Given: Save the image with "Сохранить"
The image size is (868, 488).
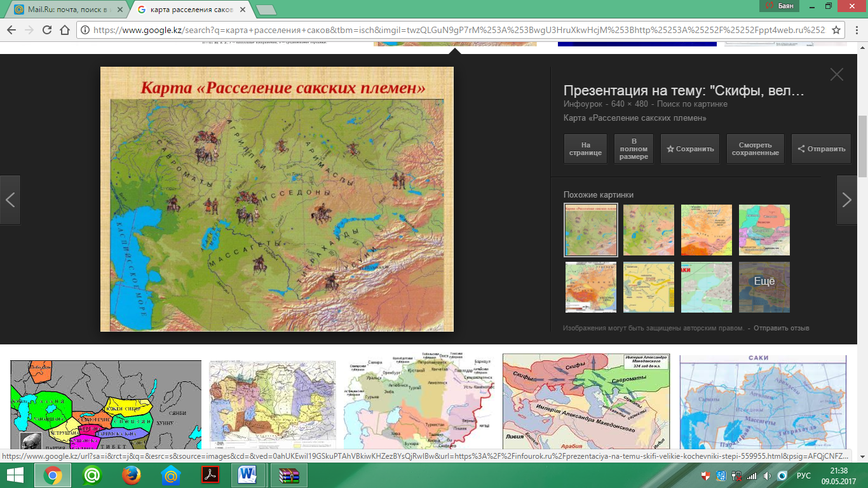Looking at the screenshot, I should coord(690,149).
